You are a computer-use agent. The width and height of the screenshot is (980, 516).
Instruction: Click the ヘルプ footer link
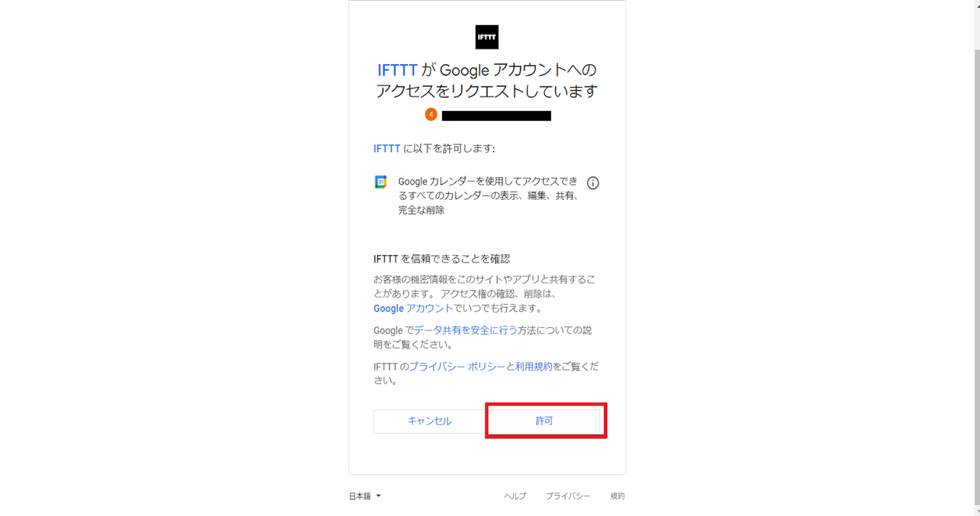pos(515,496)
